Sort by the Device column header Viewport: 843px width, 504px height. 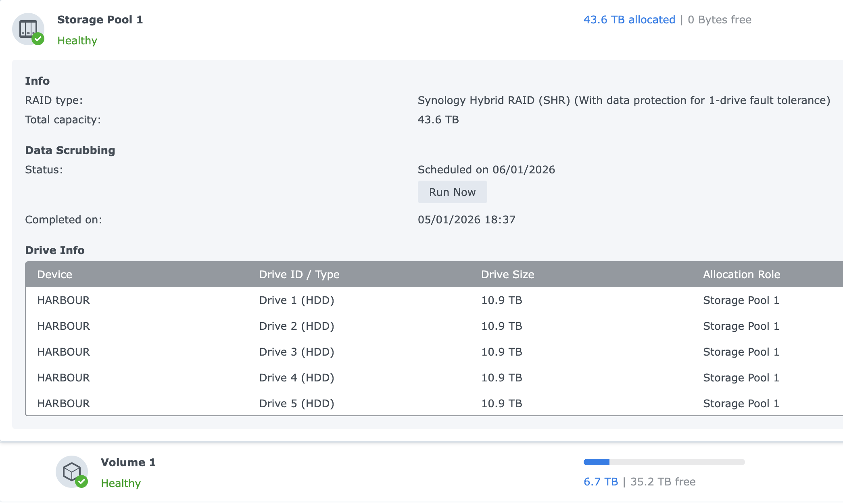tap(54, 275)
